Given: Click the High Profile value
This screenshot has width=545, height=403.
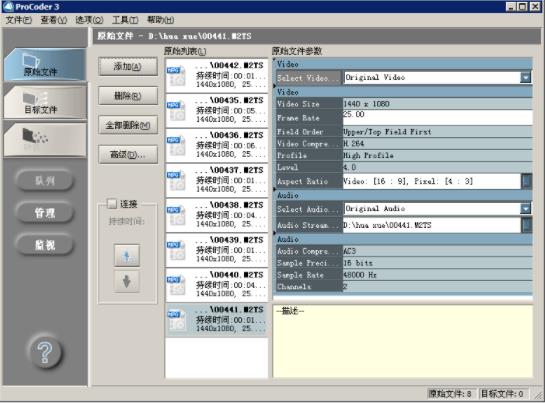Looking at the screenshot, I should pos(437,155).
